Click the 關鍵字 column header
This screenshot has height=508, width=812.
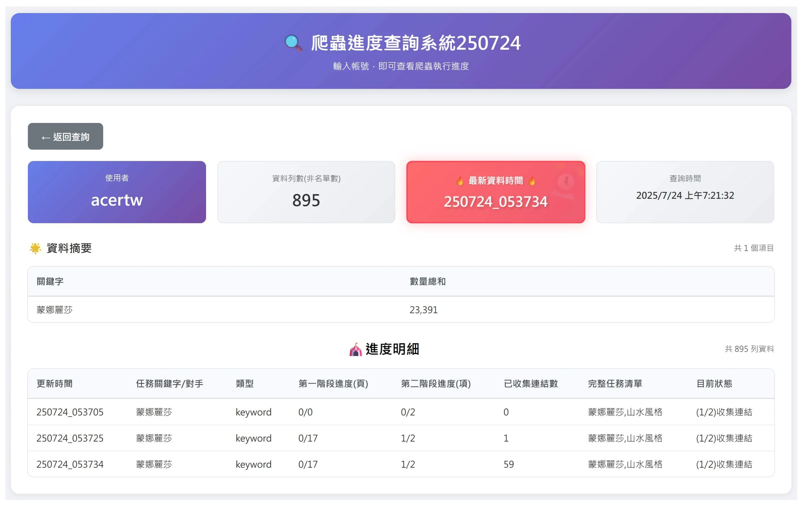click(50, 282)
